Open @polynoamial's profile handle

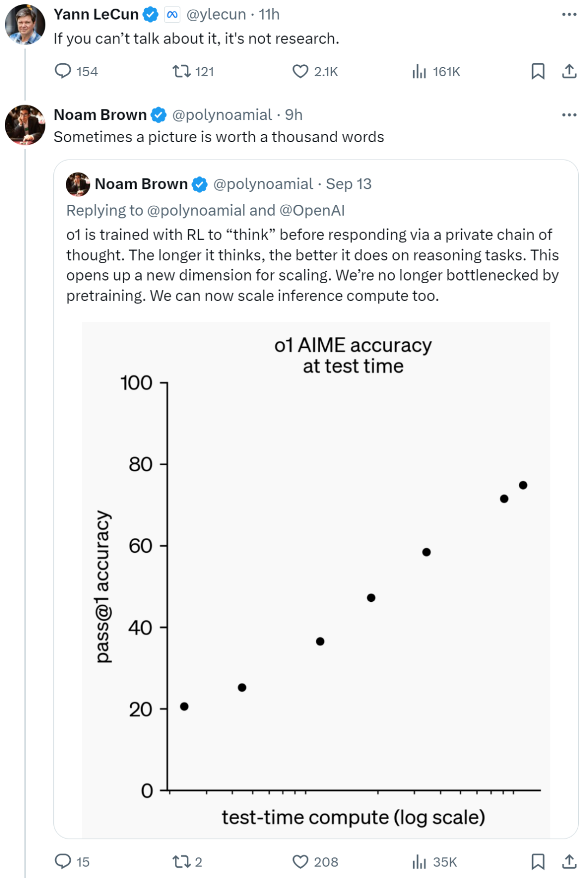click(x=219, y=114)
